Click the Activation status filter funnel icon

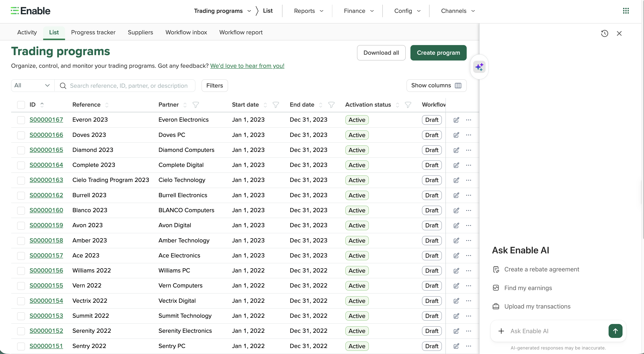[408, 105]
